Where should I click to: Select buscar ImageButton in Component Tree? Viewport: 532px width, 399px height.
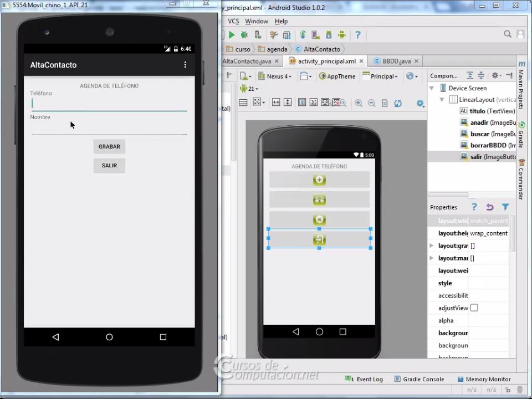click(x=488, y=134)
